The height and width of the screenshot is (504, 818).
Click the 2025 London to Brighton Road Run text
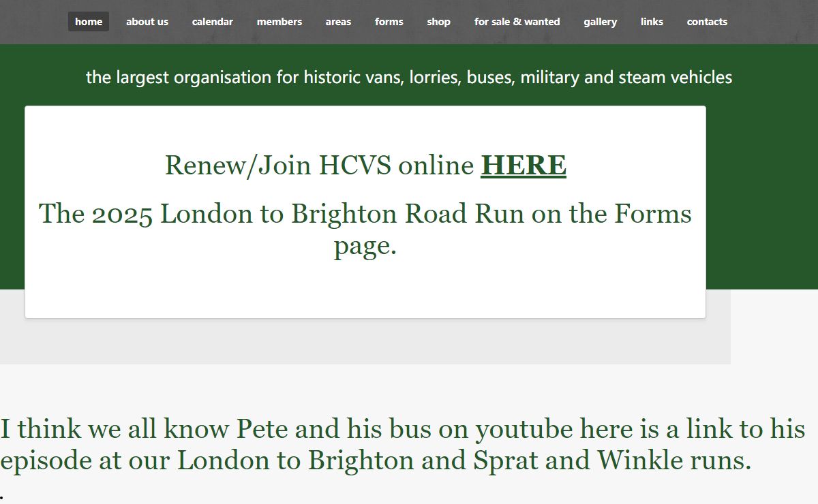365,230
